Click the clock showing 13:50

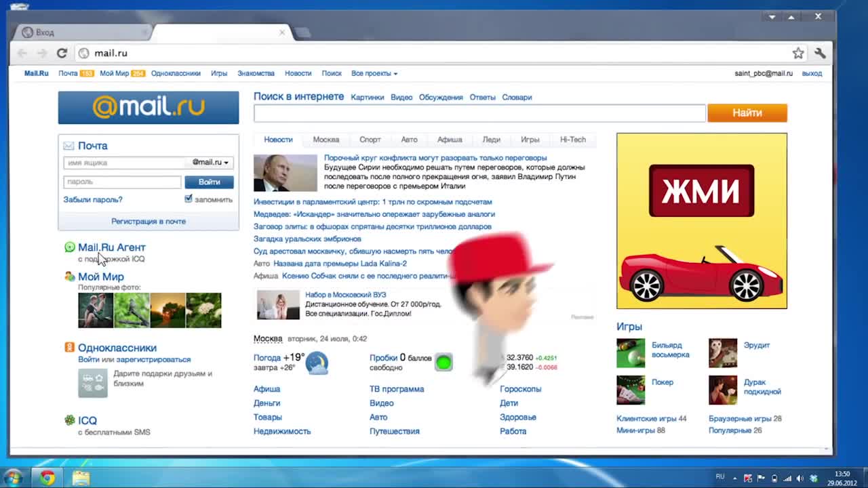pyautogui.click(x=842, y=474)
